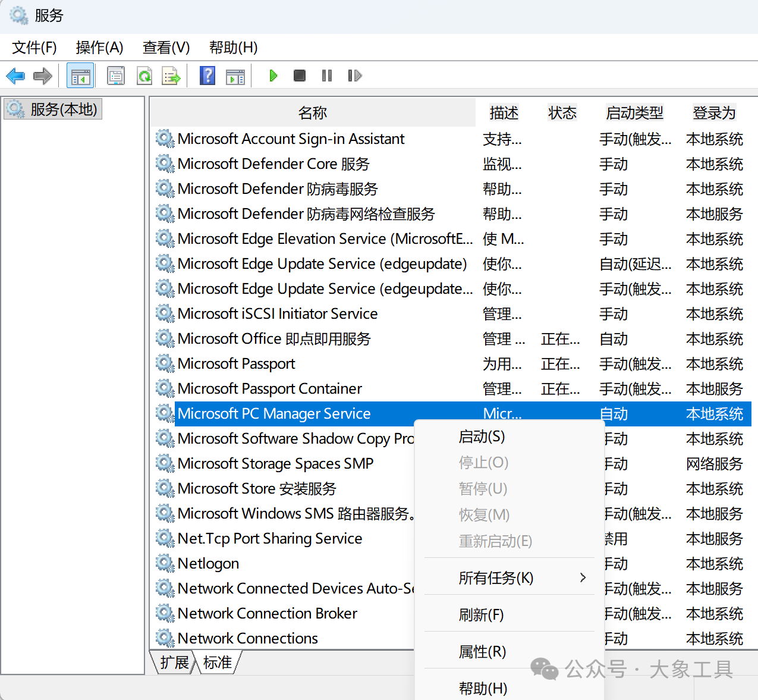
Task: Sort services by the 启动类型 column header
Action: click(x=634, y=113)
